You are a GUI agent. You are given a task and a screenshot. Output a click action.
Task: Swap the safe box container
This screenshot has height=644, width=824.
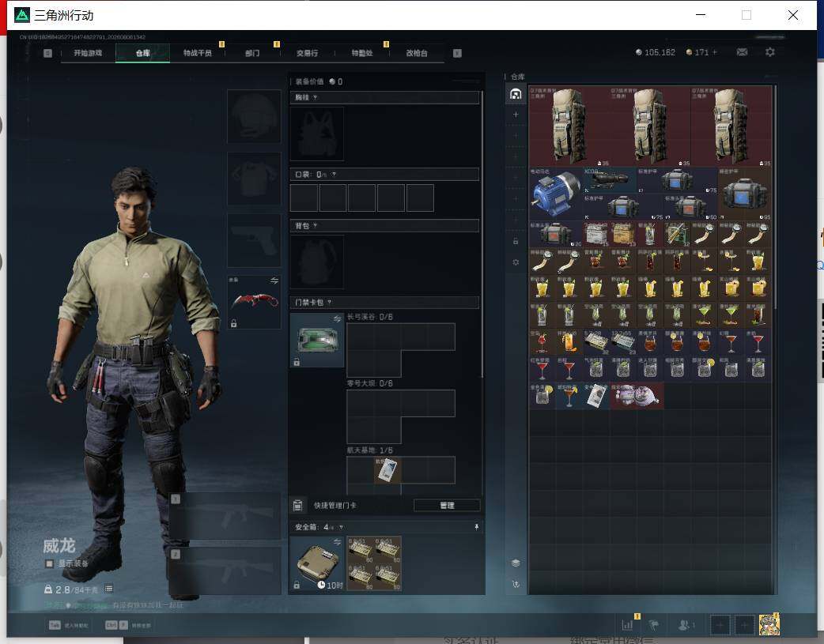337,541
